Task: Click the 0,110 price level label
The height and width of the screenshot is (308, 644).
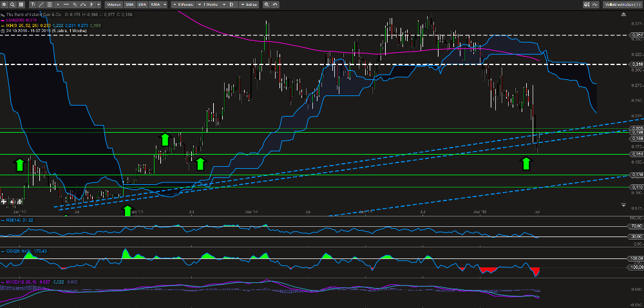Action: point(636,188)
